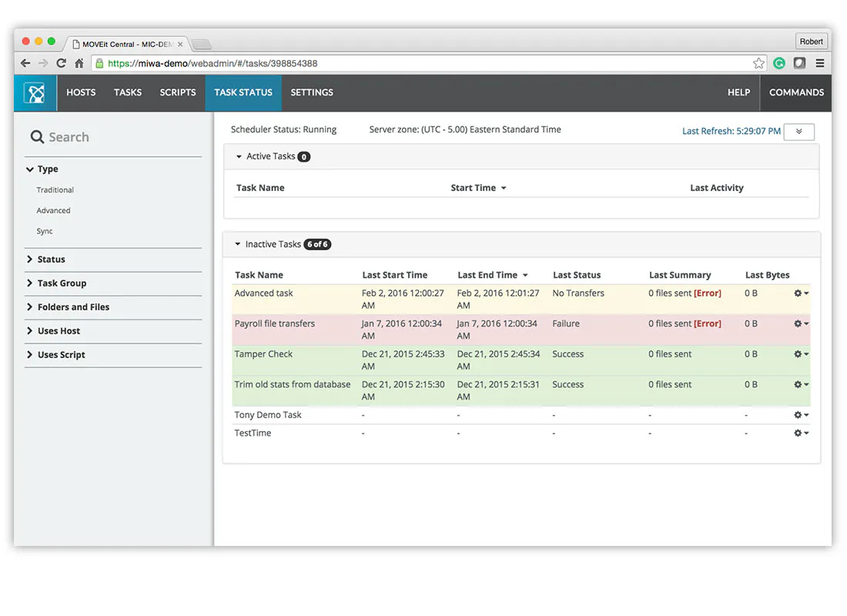The height and width of the screenshot is (616, 847).
Task: Click the green Grammarly extension icon
Action: (x=778, y=63)
